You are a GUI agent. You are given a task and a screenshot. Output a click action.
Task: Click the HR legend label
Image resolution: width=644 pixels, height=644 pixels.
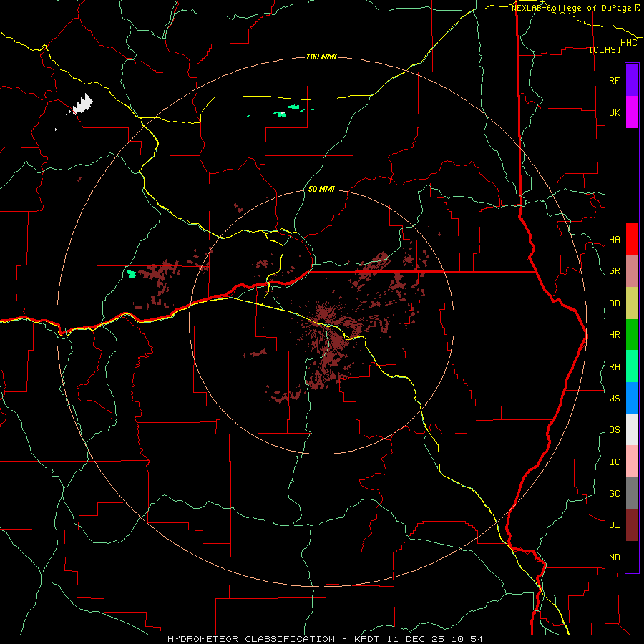[x=614, y=335]
